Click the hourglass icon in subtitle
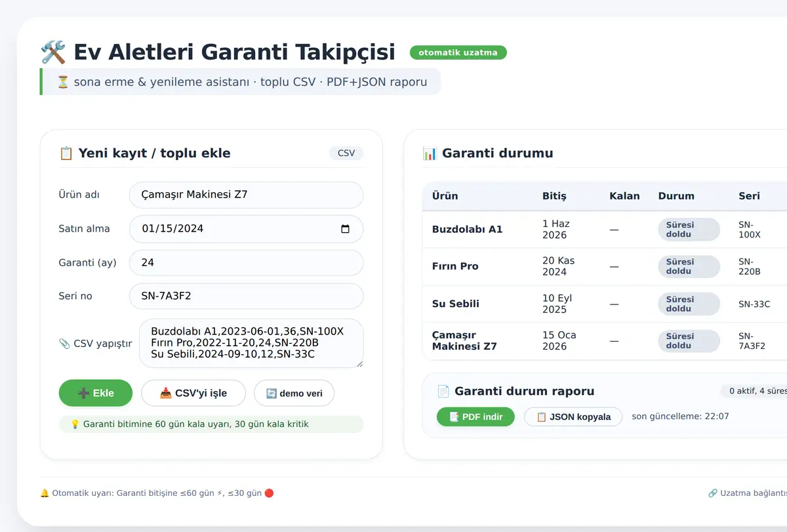The width and height of the screenshot is (787, 532). tap(63, 82)
